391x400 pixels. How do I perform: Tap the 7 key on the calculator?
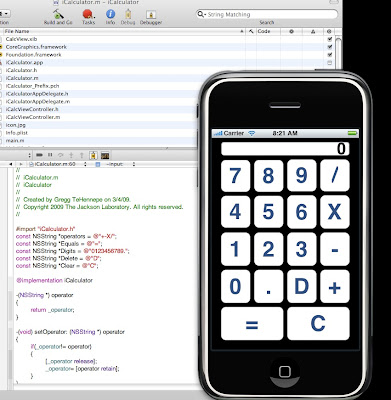pos(235,175)
